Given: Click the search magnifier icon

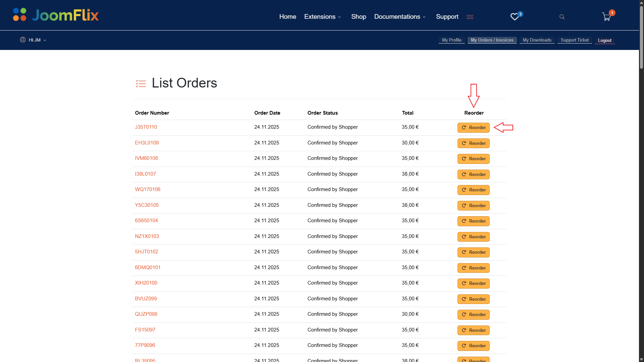Looking at the screenshot, I should (562, 17).
